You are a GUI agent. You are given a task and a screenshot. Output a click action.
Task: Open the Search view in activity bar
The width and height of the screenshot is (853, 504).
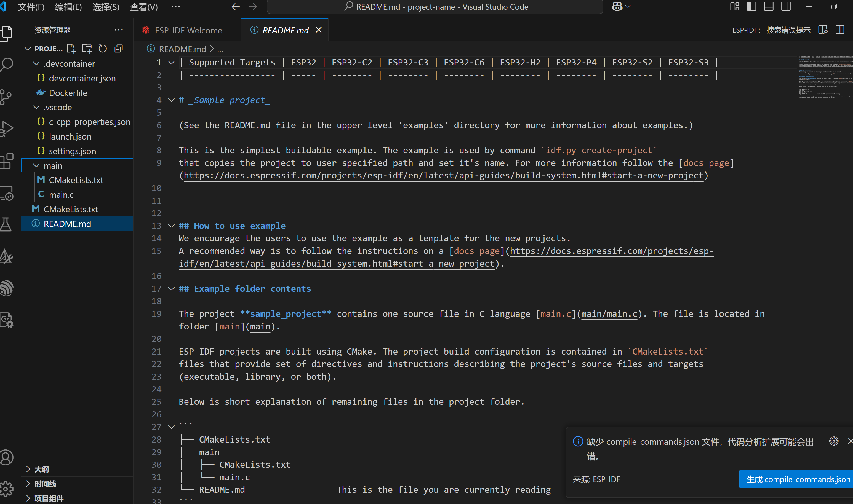pyautogui.click(x=7, y=65)
